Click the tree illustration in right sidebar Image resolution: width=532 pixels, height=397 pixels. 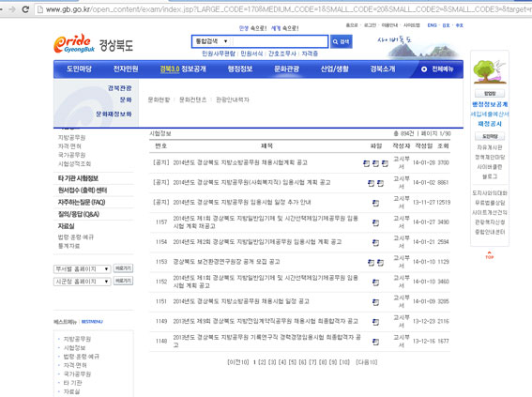coord(490,71)
